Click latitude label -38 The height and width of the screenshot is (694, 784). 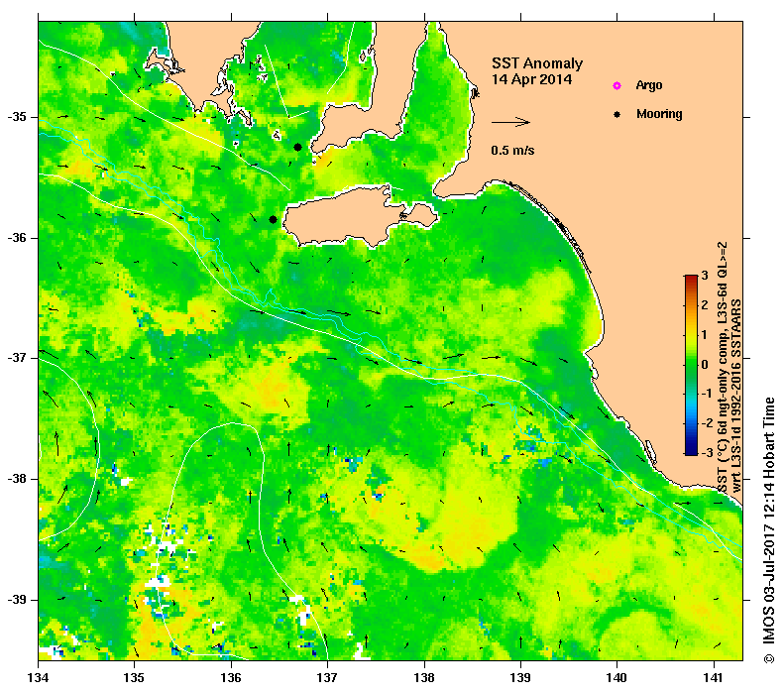pyautogui.click(x=17, y=479)
